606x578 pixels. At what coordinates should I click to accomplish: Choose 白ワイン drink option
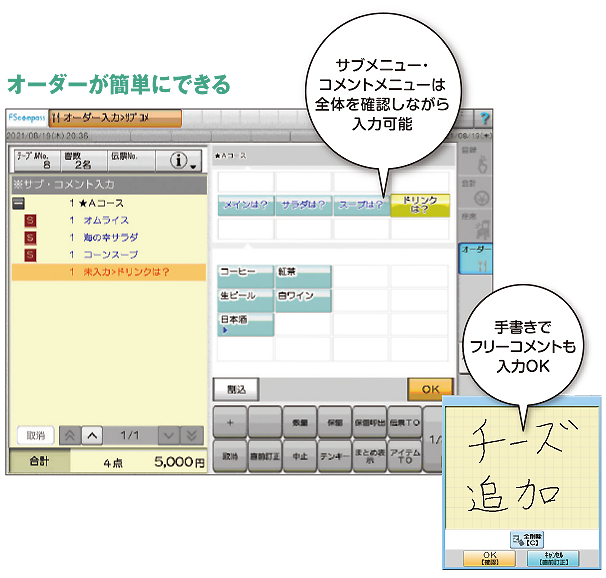tap(303, 301)
